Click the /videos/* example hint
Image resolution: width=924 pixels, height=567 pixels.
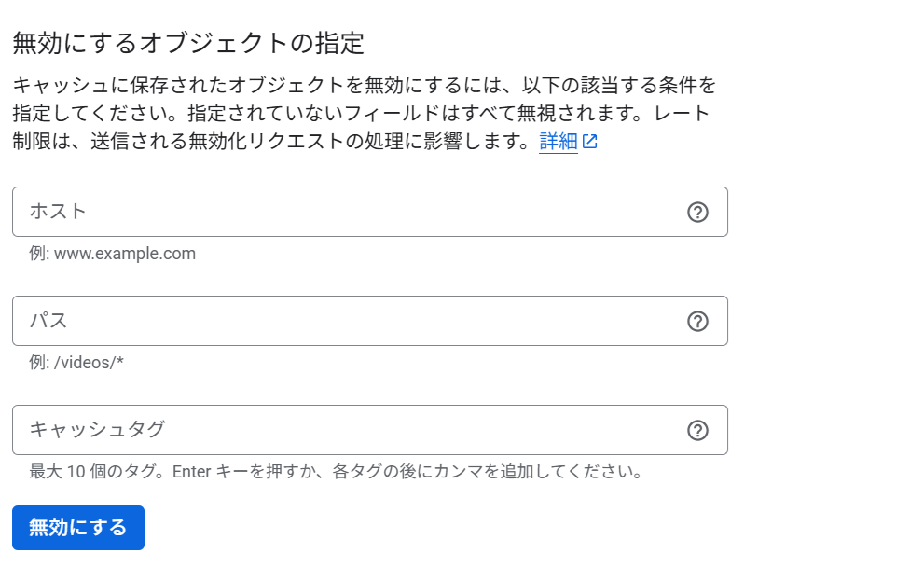[x=76, y=363]
